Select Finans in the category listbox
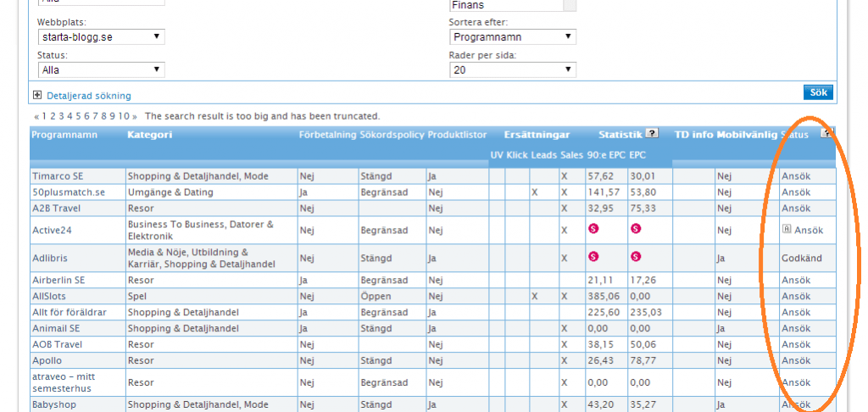This screenshot has height=412, width=868. [468, 5]
